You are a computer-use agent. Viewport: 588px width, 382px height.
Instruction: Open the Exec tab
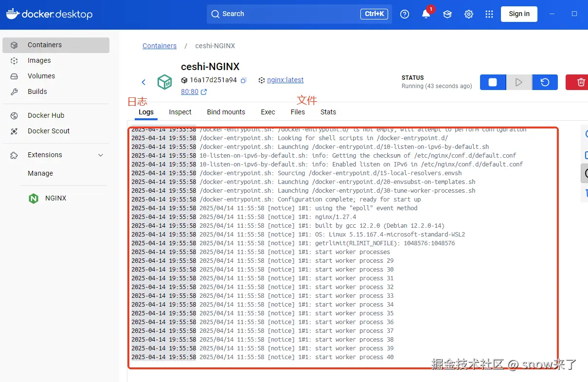[x=268, y=112]
